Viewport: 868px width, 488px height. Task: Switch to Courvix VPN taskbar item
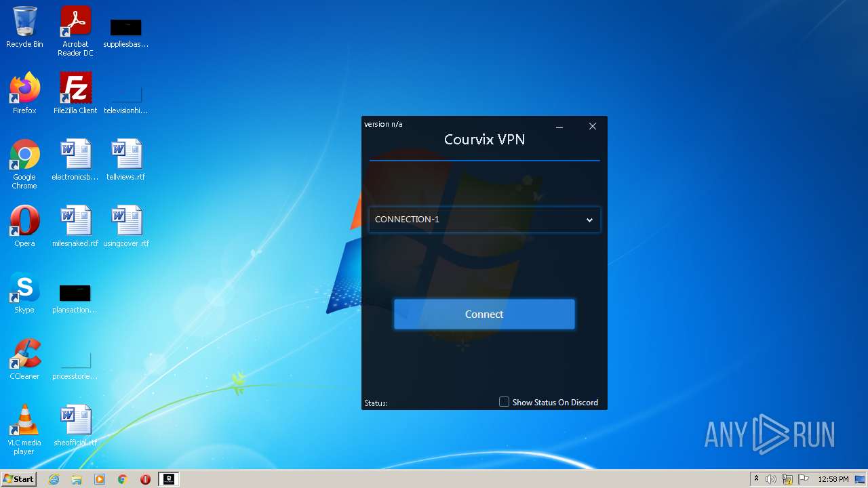pyautogui.click(x=169, y=479)
